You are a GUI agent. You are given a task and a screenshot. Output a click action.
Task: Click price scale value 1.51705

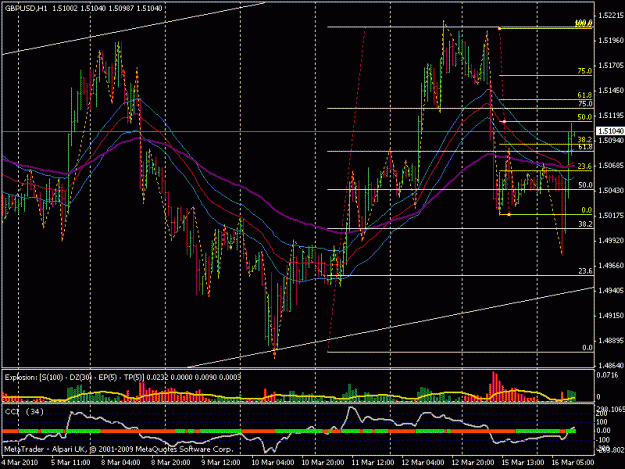(610, 65)
